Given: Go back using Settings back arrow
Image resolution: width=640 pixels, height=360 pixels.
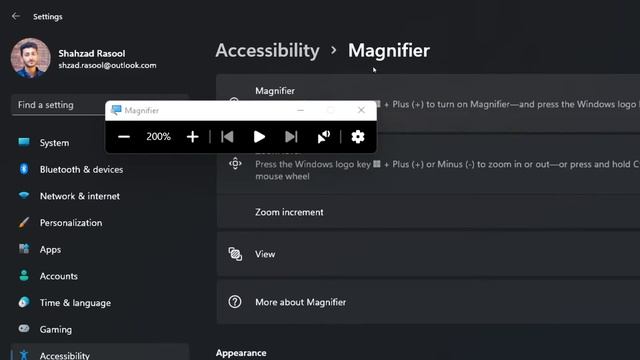Looking at the screenshot, I should [x=16, y=16].
